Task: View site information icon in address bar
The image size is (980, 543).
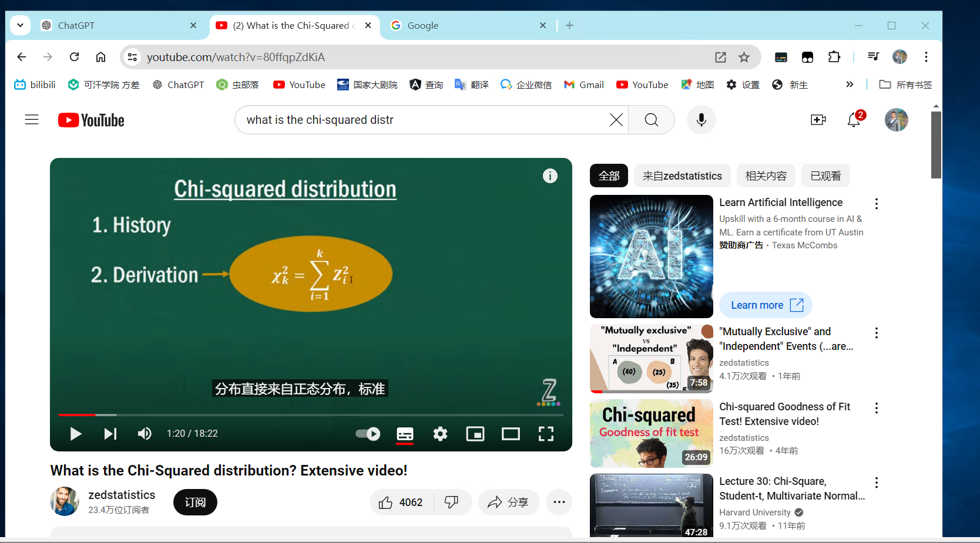Action: 133,57
